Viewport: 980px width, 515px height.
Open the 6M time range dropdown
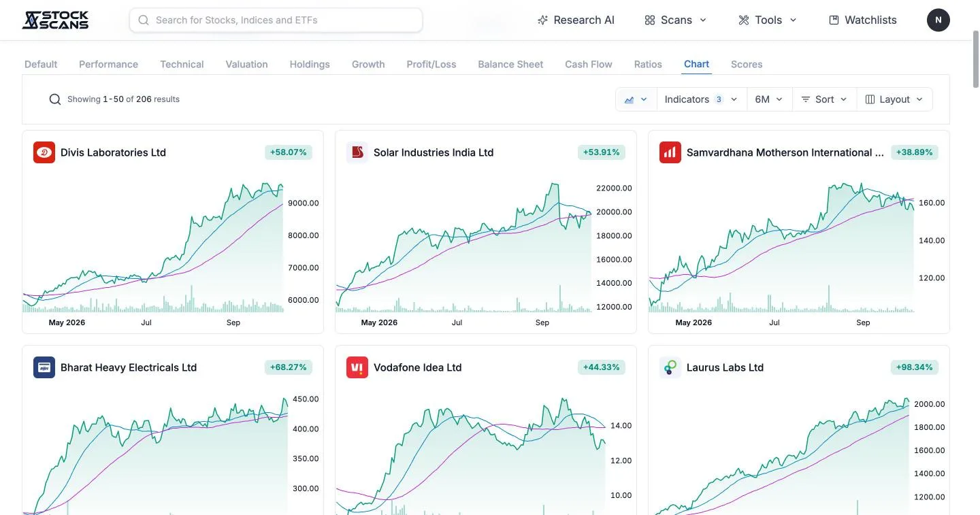point(769,99)
